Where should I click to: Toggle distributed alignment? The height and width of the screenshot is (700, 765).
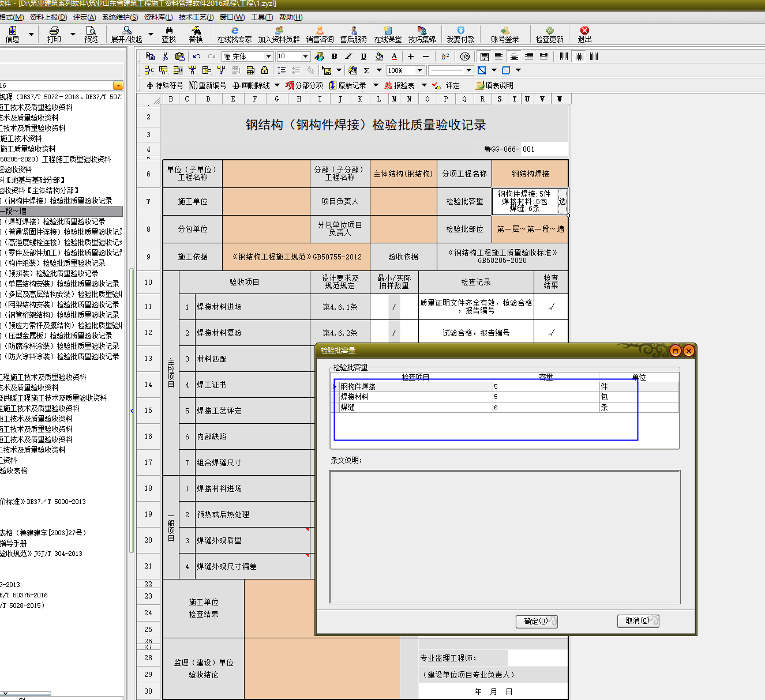coord(543,56)
